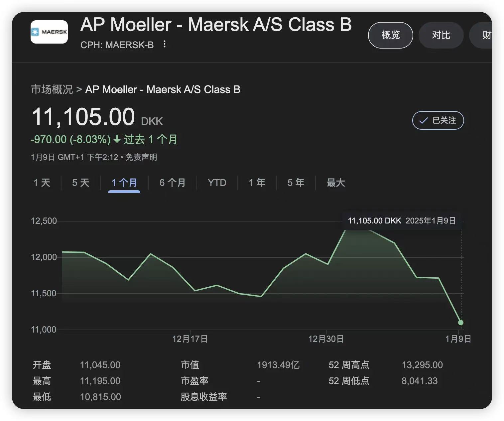
Task: Click the green down-arrow change indicator
Action: pos(117,139)
